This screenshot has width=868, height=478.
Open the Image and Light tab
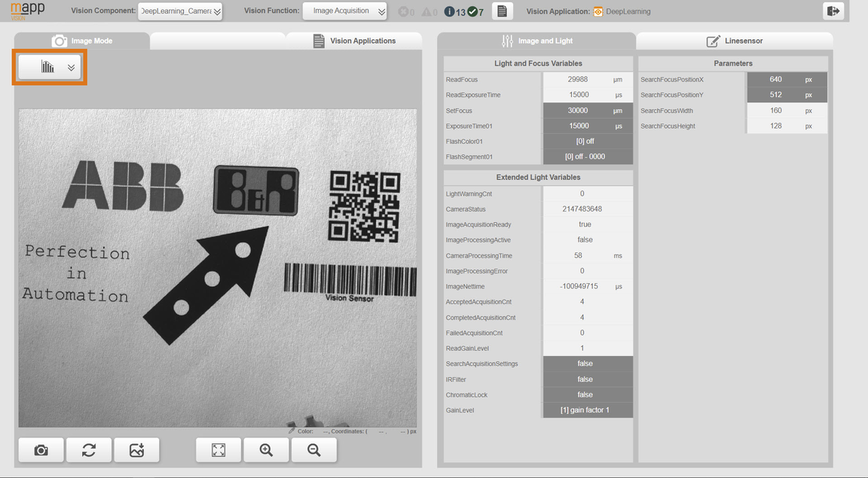[x=536, y=41]
